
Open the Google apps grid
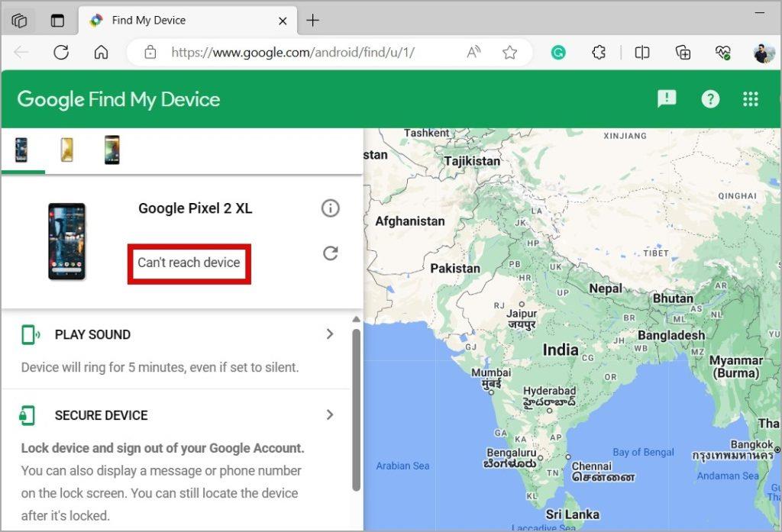[x=751, y=99]
